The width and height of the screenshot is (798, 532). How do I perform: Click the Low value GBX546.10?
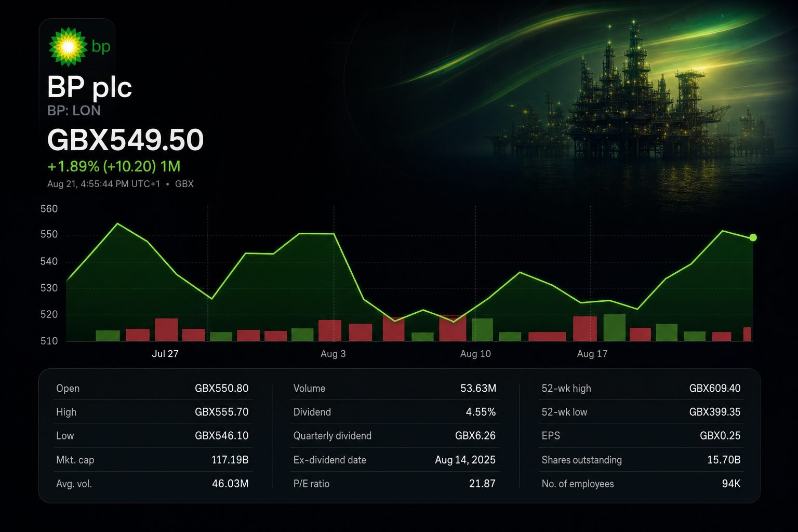pyautogui.click(x=222, y=436)
